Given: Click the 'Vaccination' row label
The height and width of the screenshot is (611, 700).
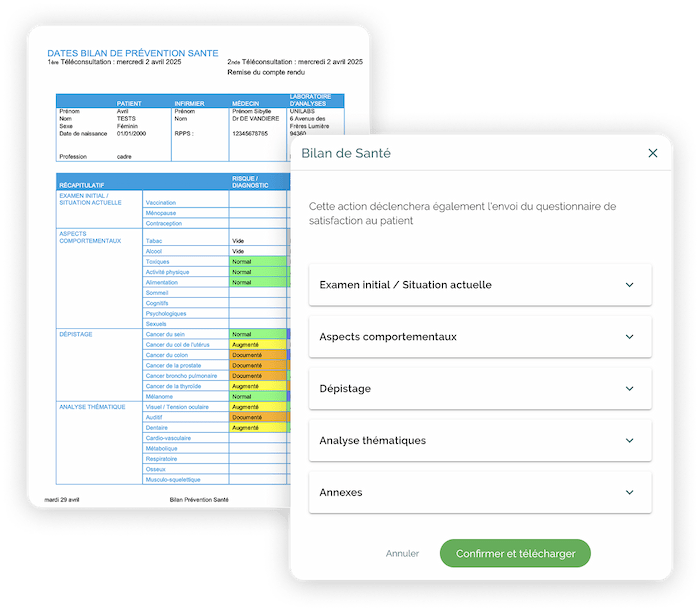Looking at the screenshot, I should (161, 203).
